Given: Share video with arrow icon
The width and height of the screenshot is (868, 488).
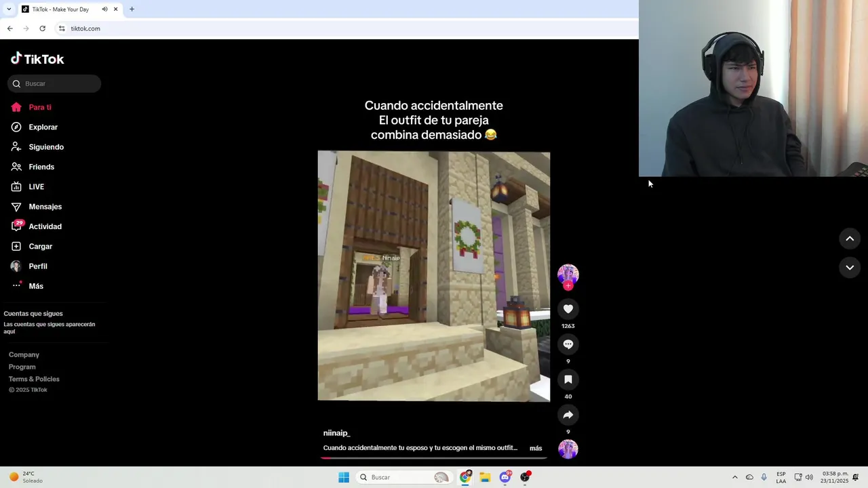Looking at the screenshot, I should point(568,415).
